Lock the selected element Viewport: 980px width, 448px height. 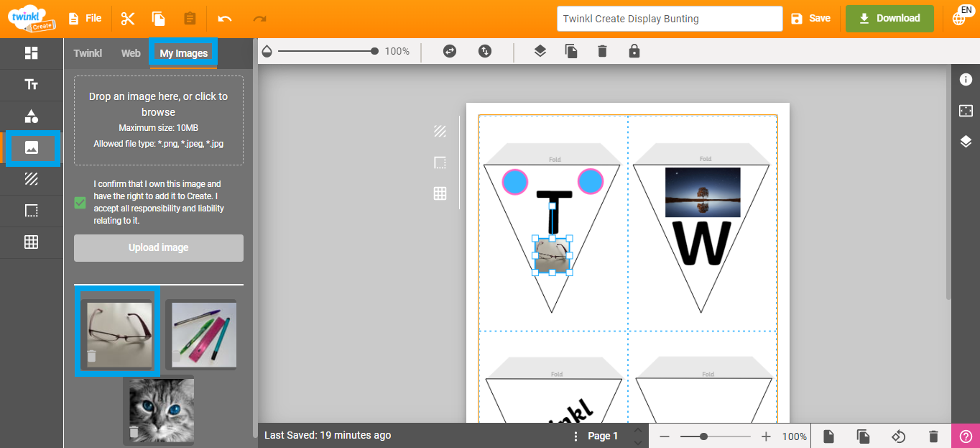(x=634, y=51)
